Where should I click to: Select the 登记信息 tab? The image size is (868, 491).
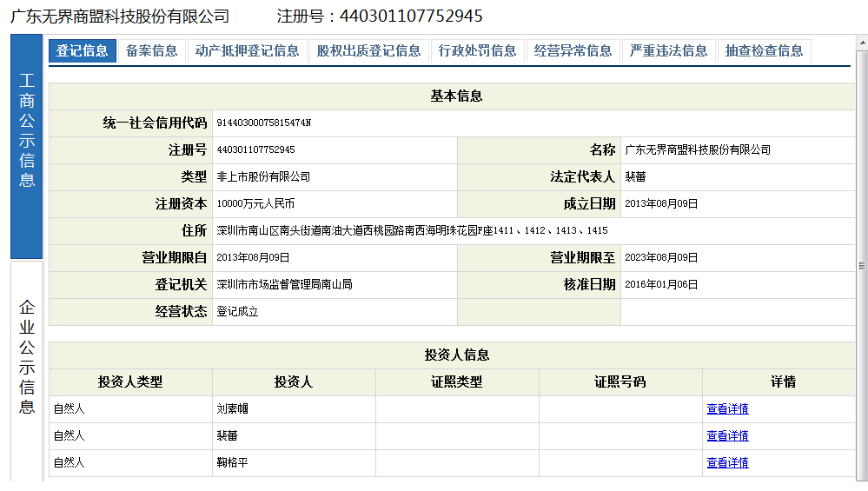[82, 51]
